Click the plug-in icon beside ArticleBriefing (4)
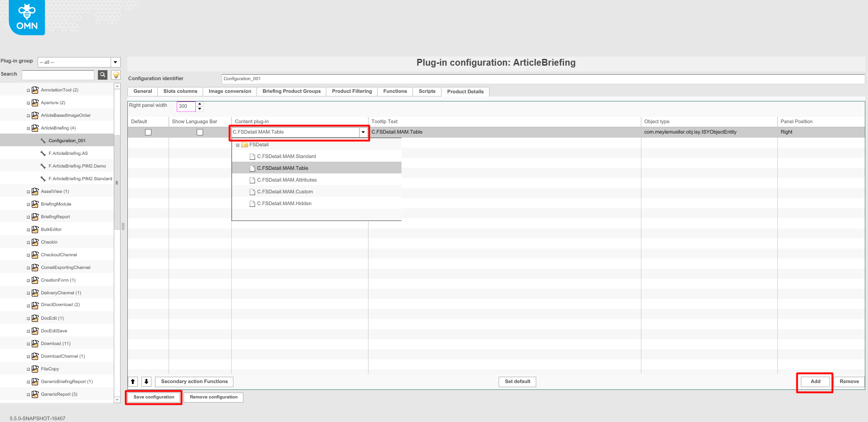 (x=35, y=128)
